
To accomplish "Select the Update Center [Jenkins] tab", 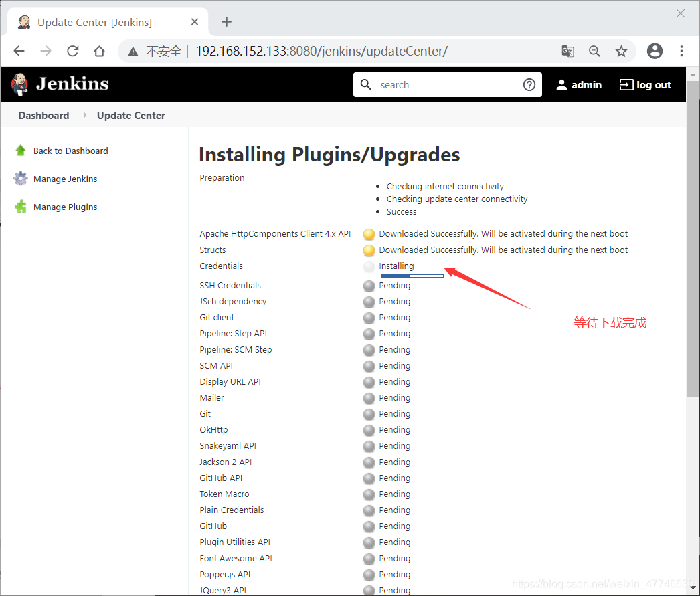I will pyautogui.click(x=108, y=22).
